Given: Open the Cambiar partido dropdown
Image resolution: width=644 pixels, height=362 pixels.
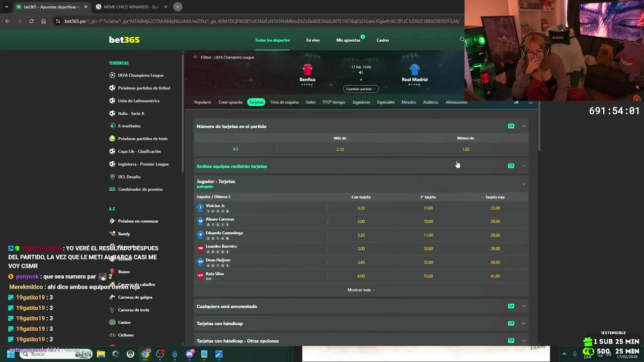Looking at the screenshot, I should [361, 89].
